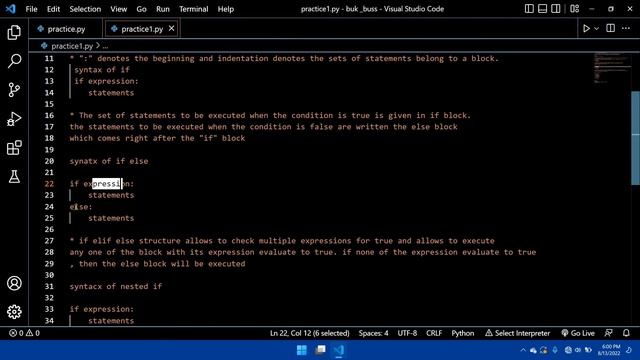Screen dimensions: 640x360
Task: Split the editor to the right
Action: click(610, 28)
